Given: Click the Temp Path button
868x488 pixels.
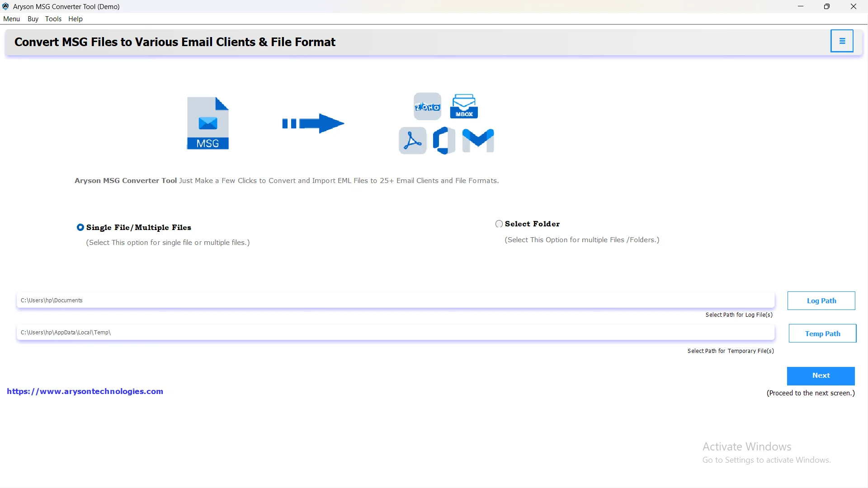Looking at the screenshot, I should (823, 333).
